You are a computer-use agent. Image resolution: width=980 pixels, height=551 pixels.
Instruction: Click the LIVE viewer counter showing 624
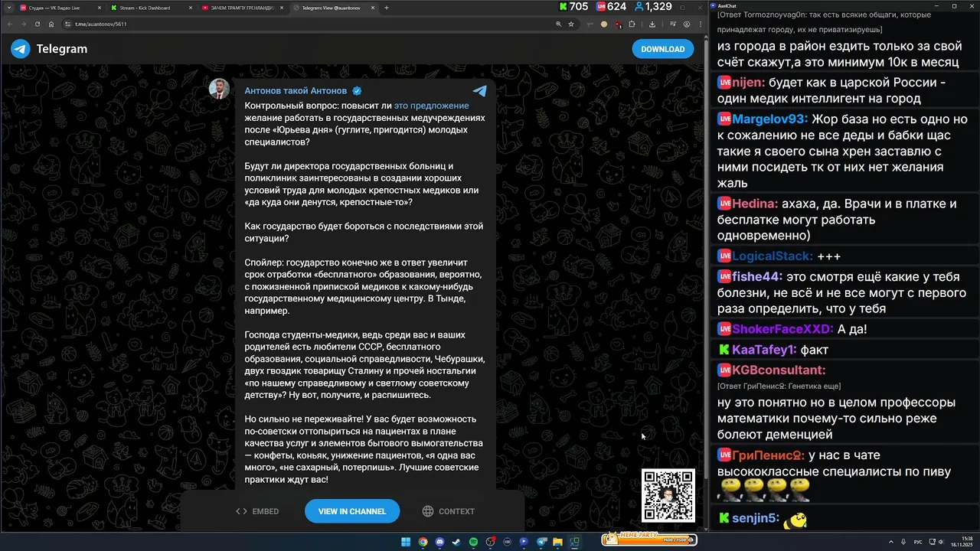pyautogui.click(x=612, y=7)
